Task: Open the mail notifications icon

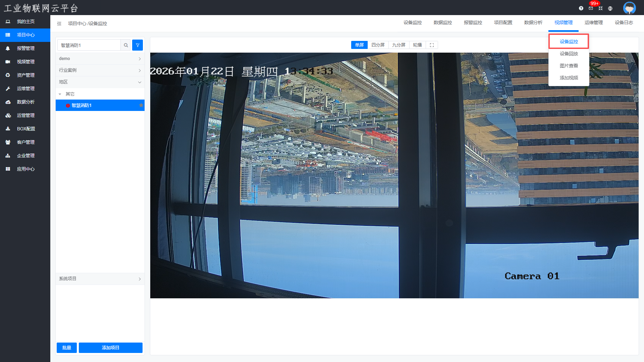Action: (591, 8)
